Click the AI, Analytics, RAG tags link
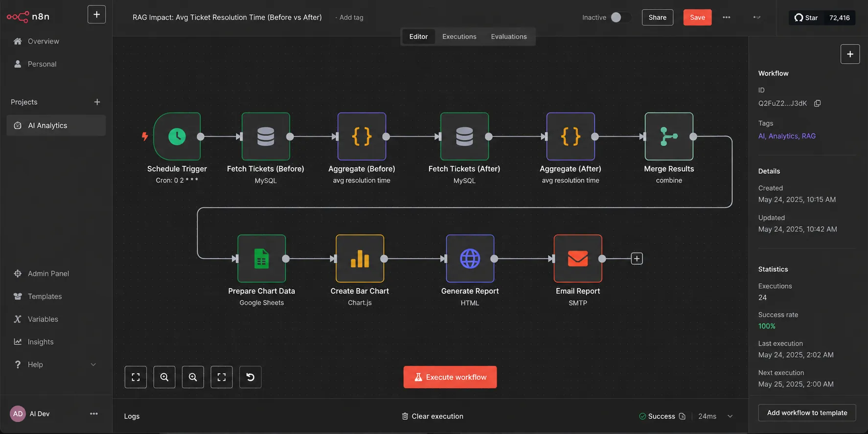The width and height of the screenshot is (868, 434). click(x=787, y=136)
